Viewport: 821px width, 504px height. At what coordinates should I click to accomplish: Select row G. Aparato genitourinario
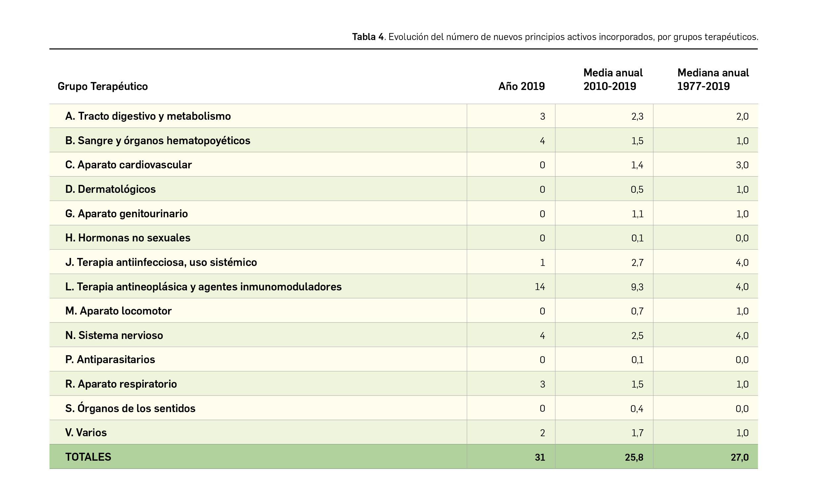point(127,213)
